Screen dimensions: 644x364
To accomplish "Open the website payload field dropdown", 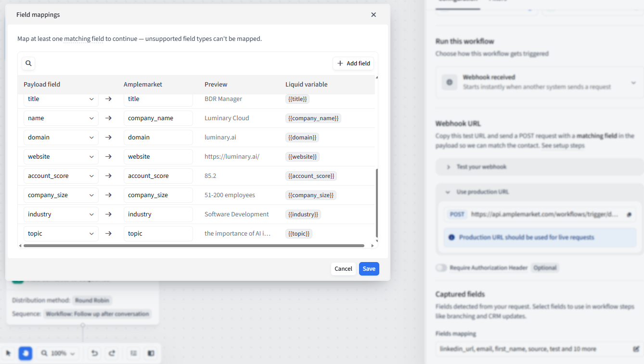I will pyautogui.click(x=61, y=157).
